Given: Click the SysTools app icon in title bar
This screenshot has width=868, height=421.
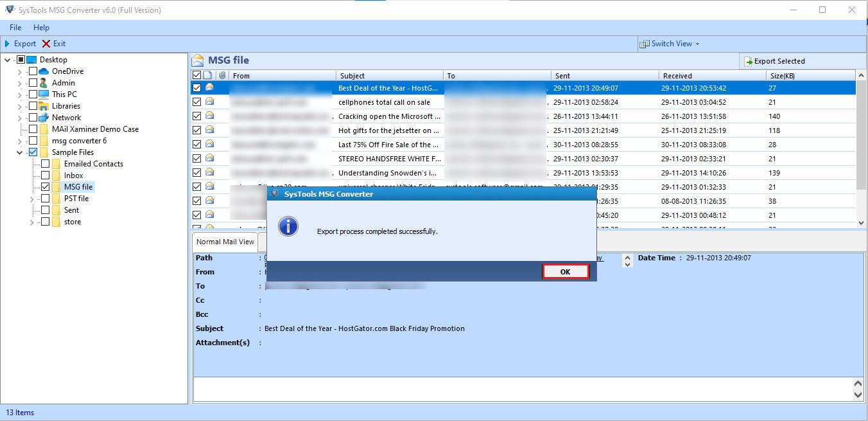Looking at the screenshot, I should (9, 10).
